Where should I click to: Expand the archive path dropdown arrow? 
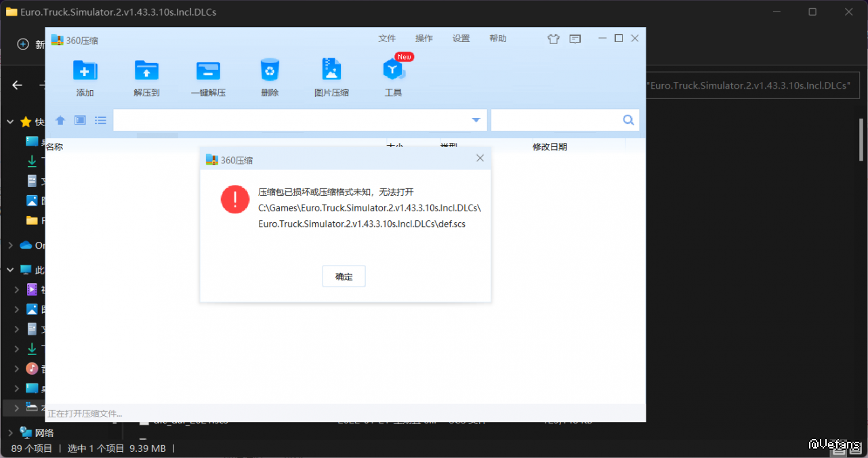click(476, 120)
